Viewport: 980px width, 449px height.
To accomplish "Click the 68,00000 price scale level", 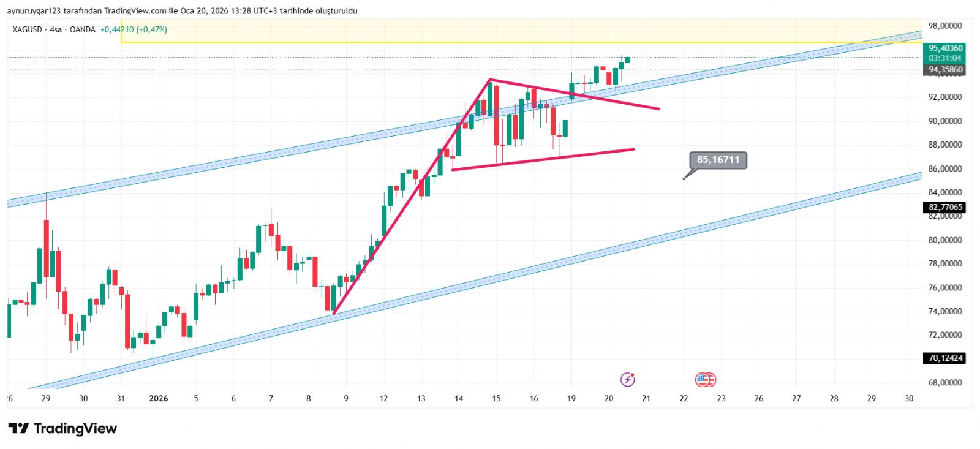I will (x=945, y=382).
